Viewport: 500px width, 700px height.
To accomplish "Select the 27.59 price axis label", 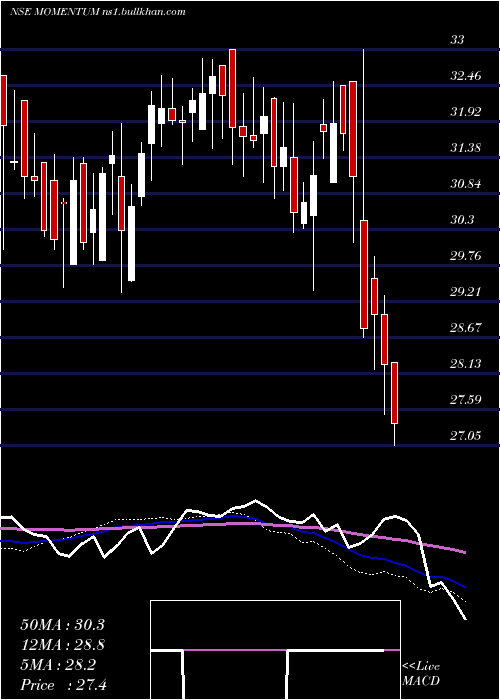I will coord(466,399).
